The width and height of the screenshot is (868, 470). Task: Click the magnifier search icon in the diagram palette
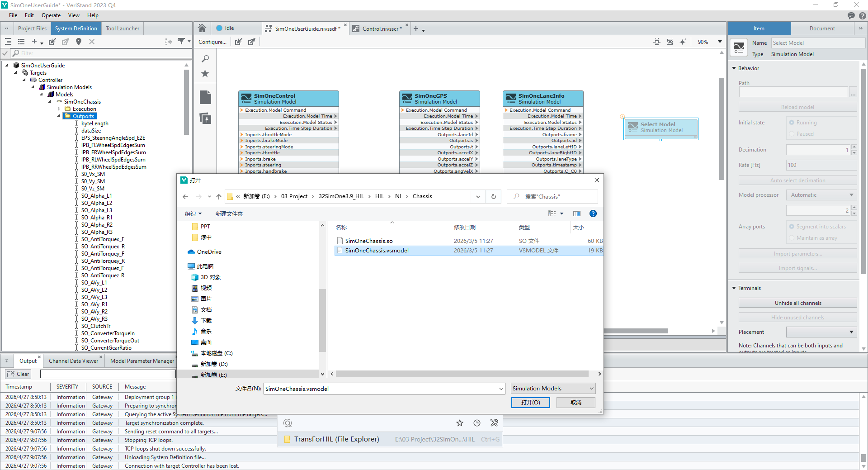pyautogui.click(x=205, y=59)
